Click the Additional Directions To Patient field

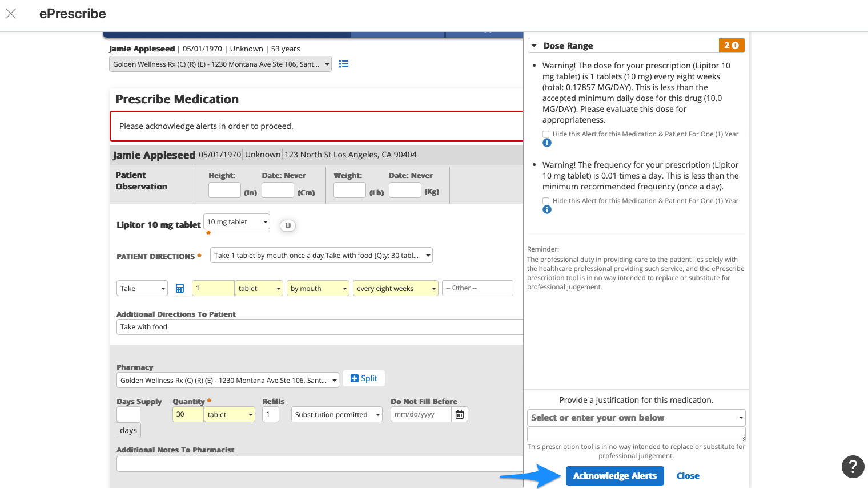tap(320, 327)
